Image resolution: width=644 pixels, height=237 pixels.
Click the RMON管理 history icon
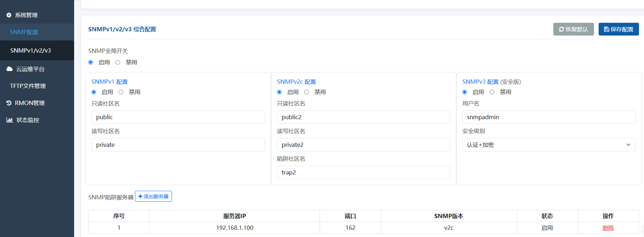9,103
